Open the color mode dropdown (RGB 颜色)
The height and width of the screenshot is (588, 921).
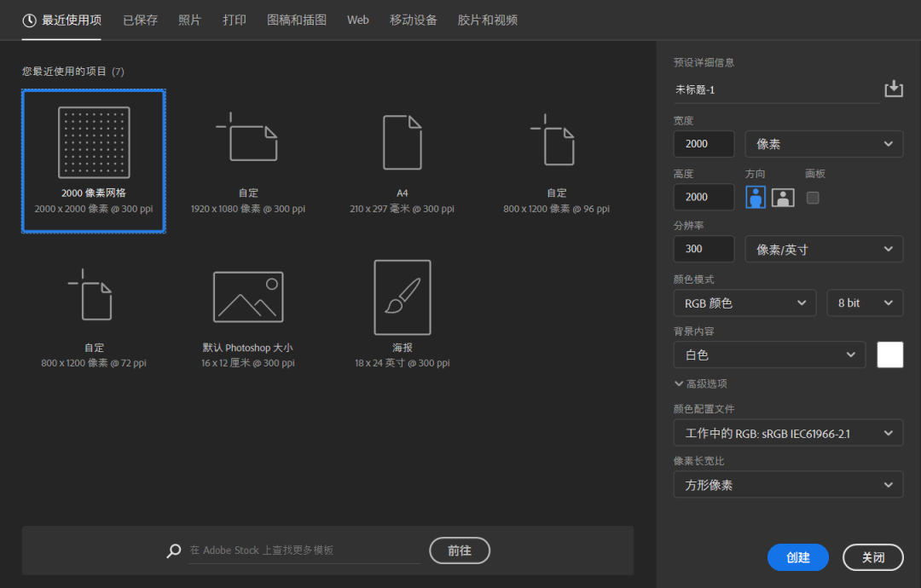pos(744,303)
